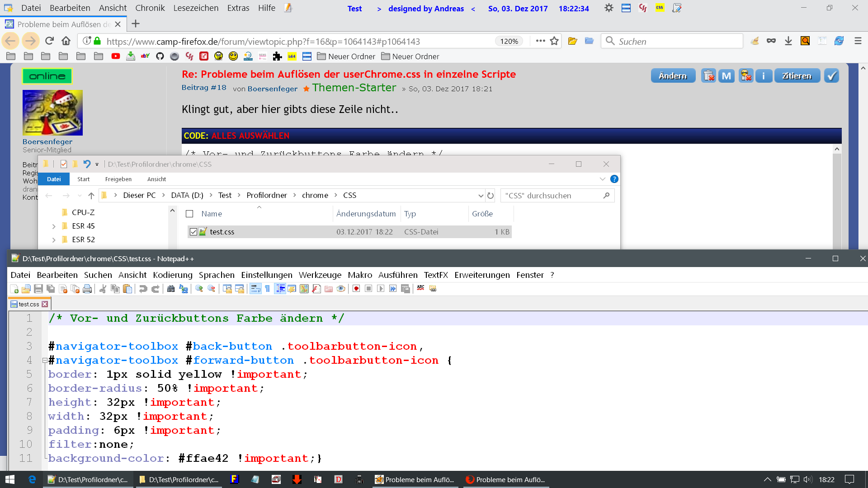Screen dimensions: 868x488
Task: Expand the ESR 52 folder tree
Action: 54,240
